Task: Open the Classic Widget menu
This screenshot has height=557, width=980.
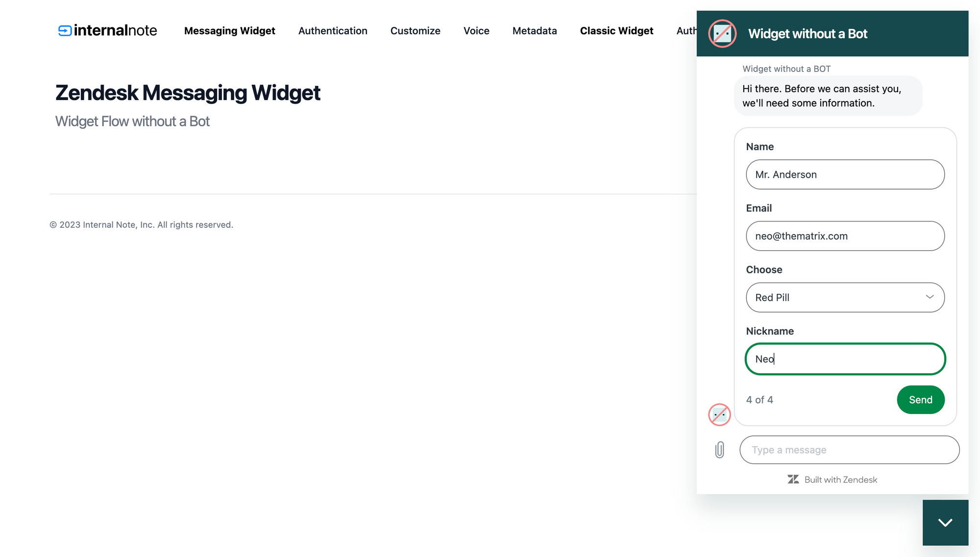Action: tap(616, 31)
